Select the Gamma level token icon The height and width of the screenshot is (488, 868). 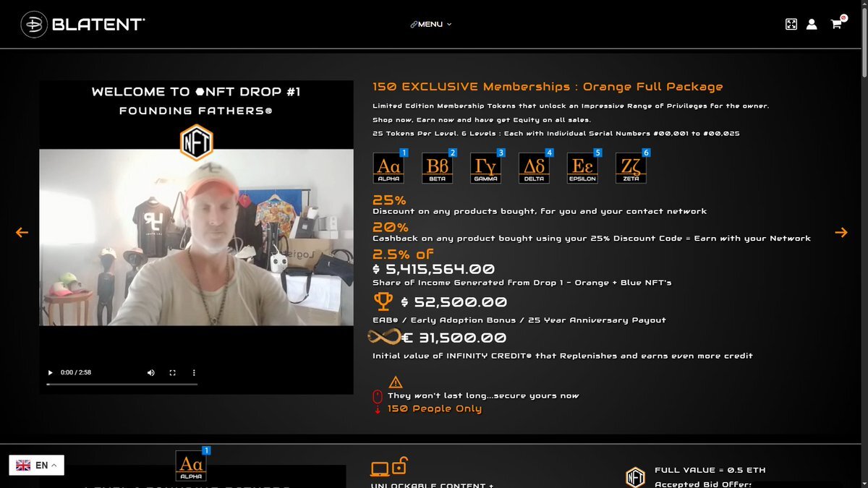[487, 166]
